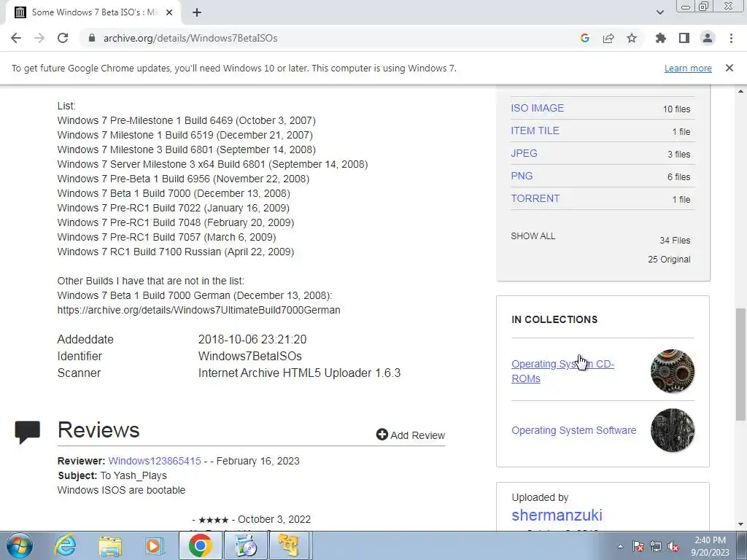Dismiss the Chrome update notification bar
Screen dimensions: 747x560
coord(729,68)
